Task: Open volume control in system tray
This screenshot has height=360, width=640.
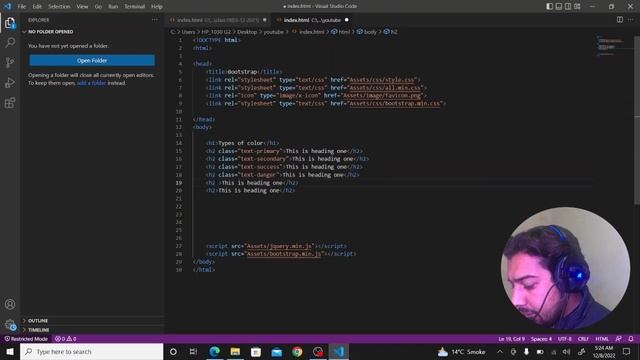Action: (x=567, y=351)
